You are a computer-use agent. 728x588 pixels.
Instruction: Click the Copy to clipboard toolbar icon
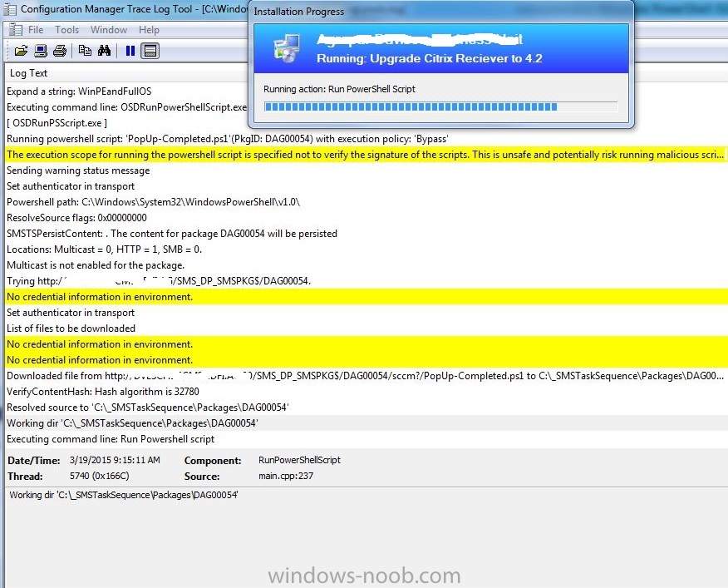85,51
